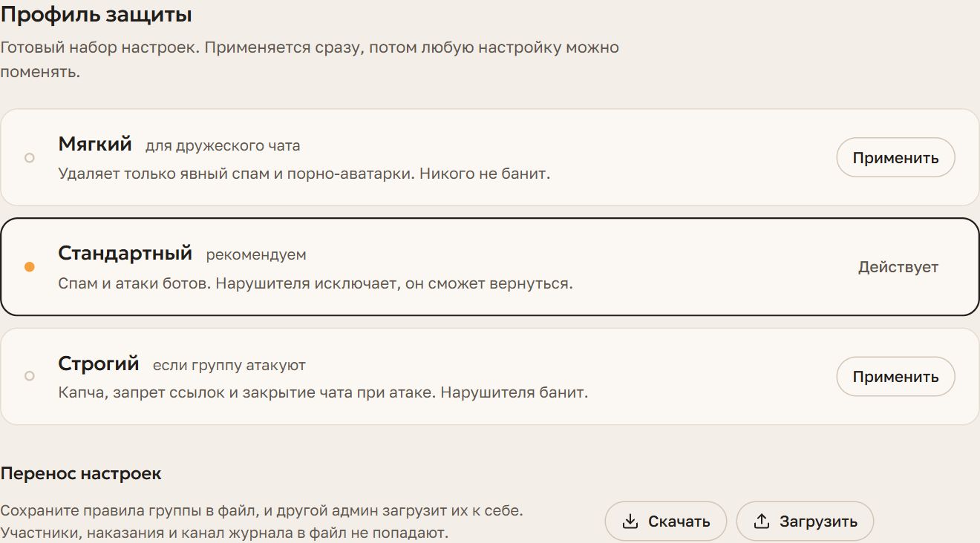Click the Мягкий profile title

95,144
